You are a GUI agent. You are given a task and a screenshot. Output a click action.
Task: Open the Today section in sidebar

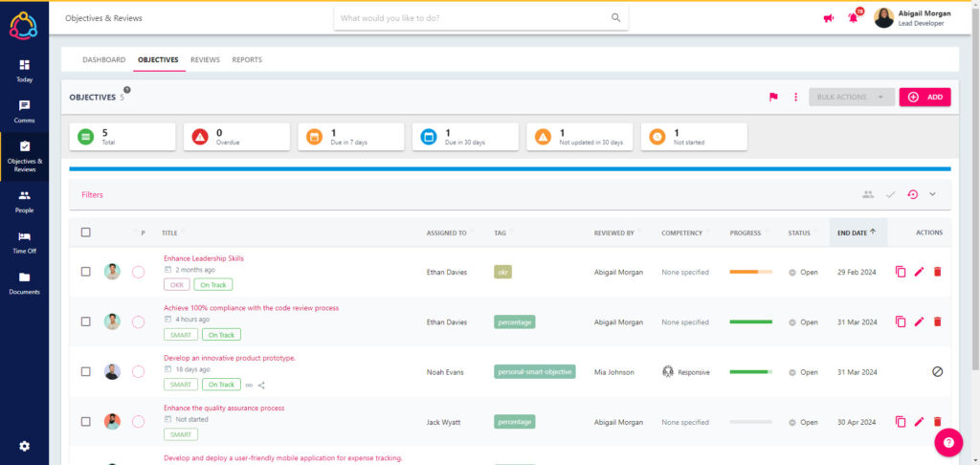[24, 71]
